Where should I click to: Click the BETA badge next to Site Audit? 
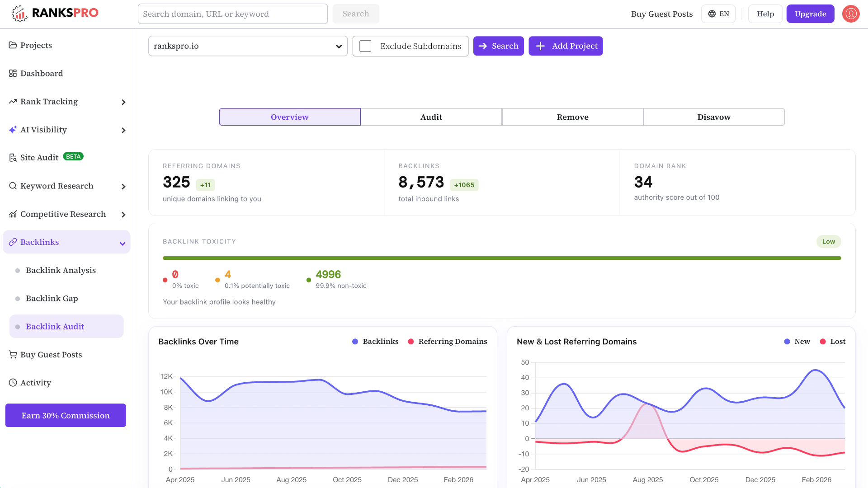coord(73,157)
